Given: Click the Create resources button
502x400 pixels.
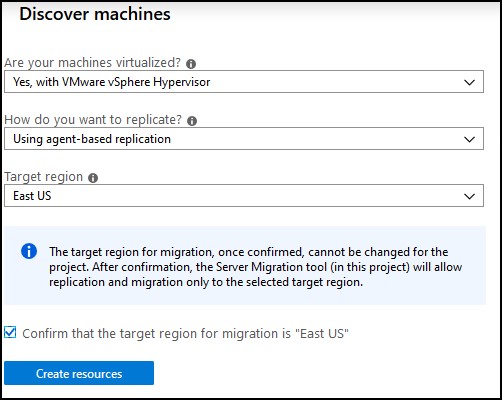Looking at the screenshot, I should [x=79, y=373].
